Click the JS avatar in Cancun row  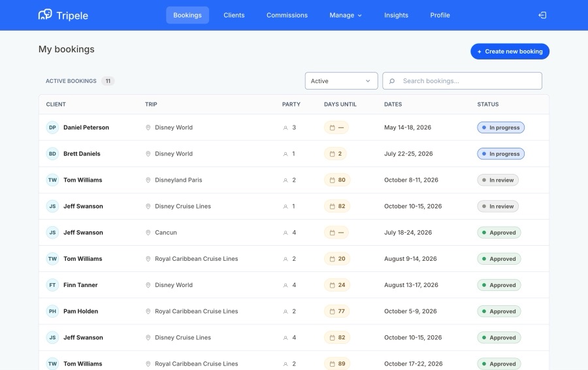(52, 233)
